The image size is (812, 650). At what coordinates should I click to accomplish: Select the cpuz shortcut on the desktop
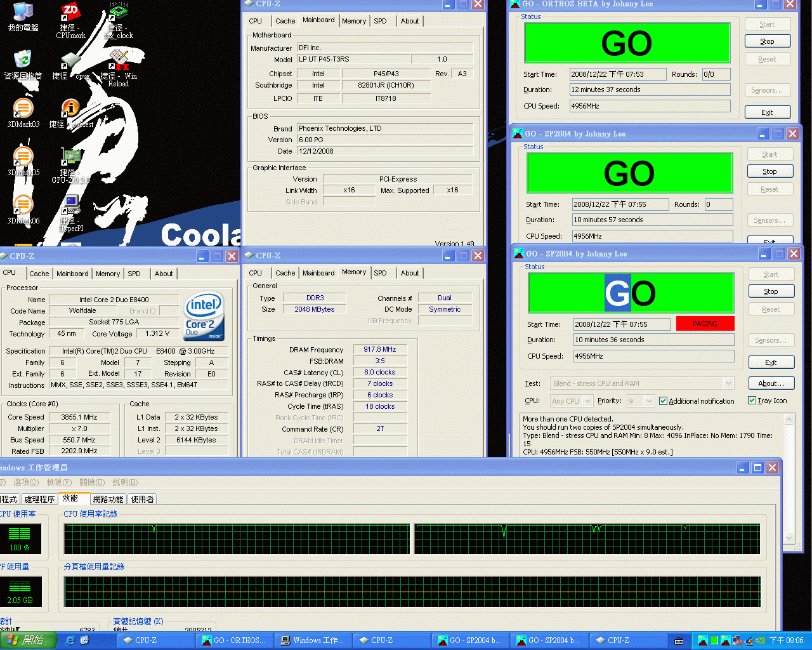70,66
